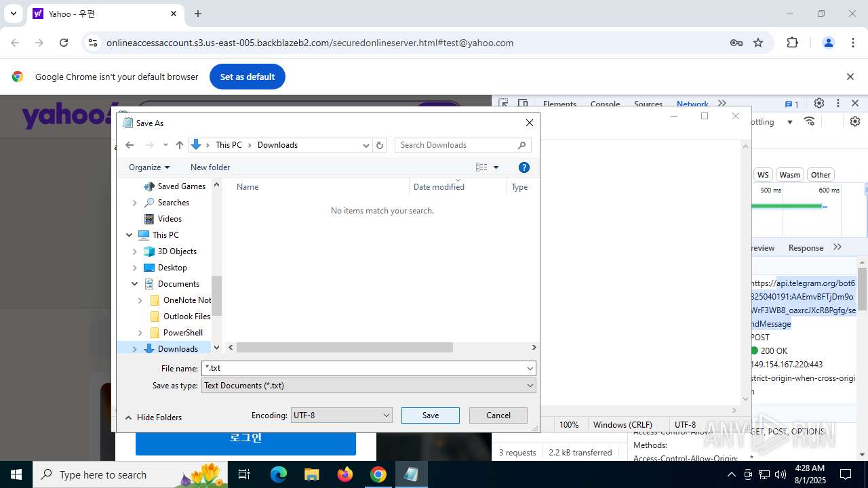Switch to Sources tab in DevTools
This screenshot has height=488, width=868.
(x=648, y=104)
